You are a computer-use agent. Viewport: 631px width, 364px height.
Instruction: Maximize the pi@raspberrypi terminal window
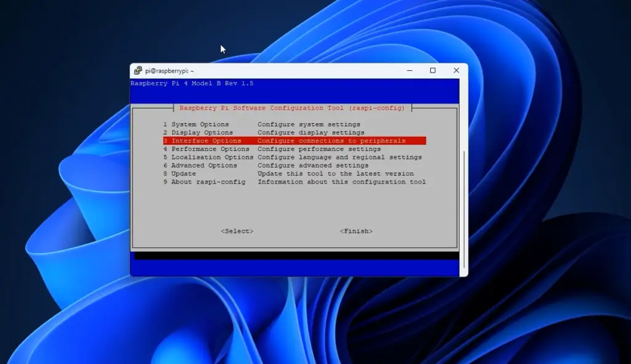(433, 70)
